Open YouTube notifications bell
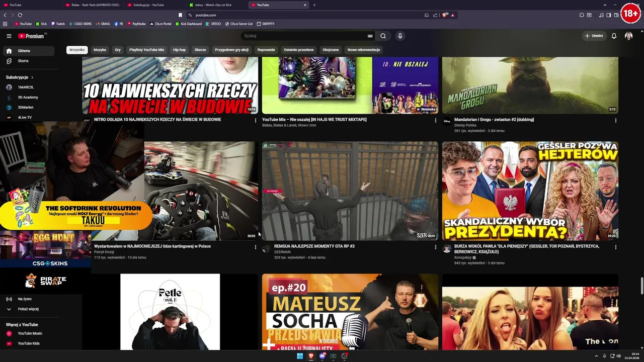 (614, 36)
